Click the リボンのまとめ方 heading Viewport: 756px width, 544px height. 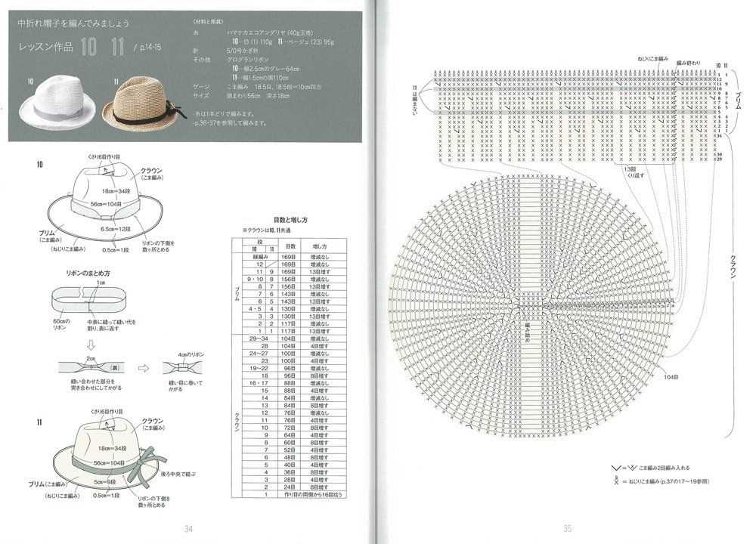(x=88, y=274)
